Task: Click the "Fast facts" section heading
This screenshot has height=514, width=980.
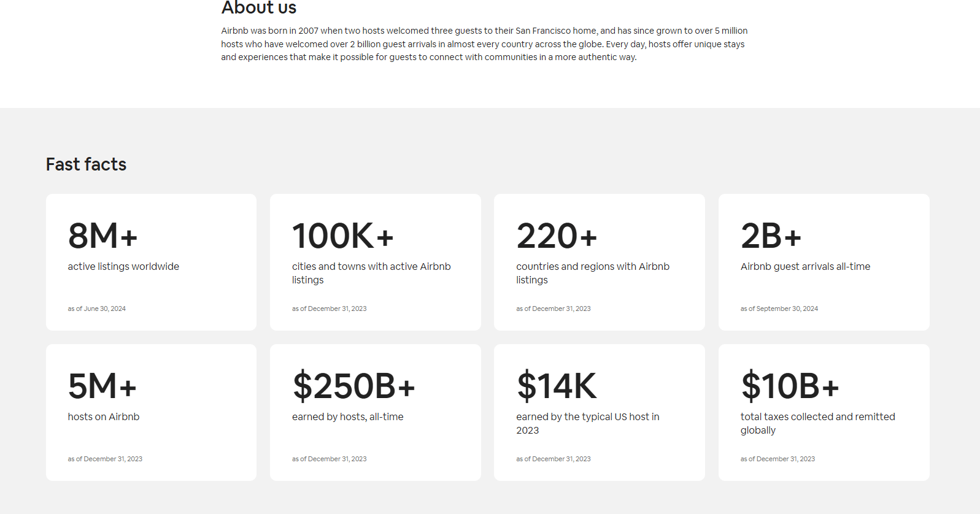Action: (86, 164)
